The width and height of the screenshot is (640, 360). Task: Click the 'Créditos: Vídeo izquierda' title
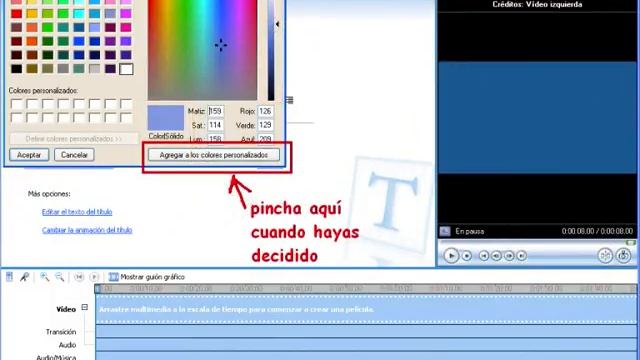pos(537,4)
